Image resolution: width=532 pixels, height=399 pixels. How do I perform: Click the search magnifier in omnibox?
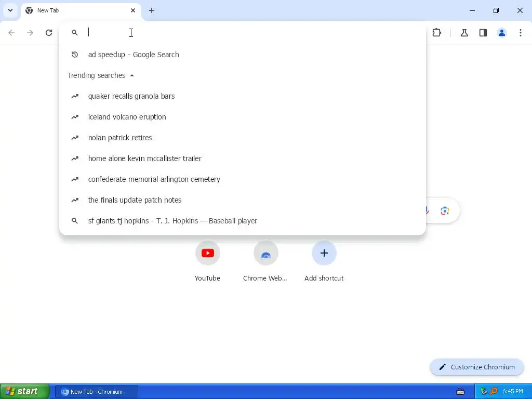75,33
